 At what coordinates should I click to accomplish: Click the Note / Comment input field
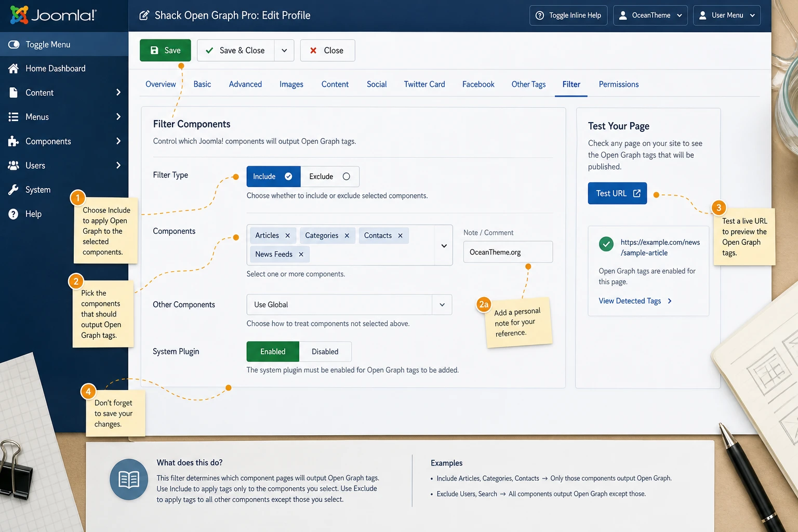point(508,252)
